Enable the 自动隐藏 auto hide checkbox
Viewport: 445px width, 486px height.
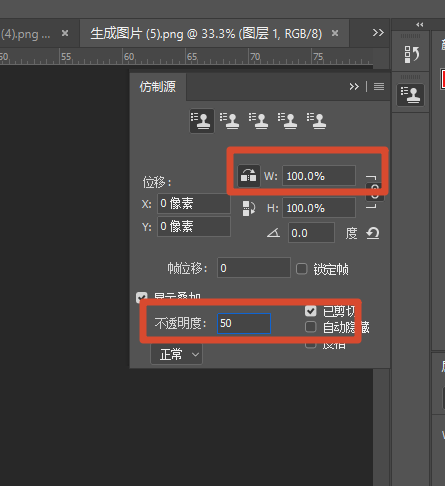[x=311, y=327]
